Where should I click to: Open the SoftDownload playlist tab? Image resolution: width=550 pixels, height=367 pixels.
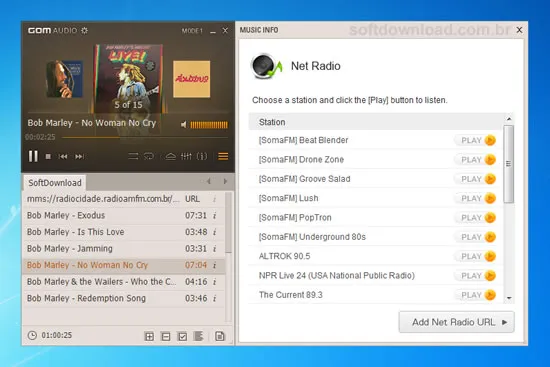coord(55,183)
